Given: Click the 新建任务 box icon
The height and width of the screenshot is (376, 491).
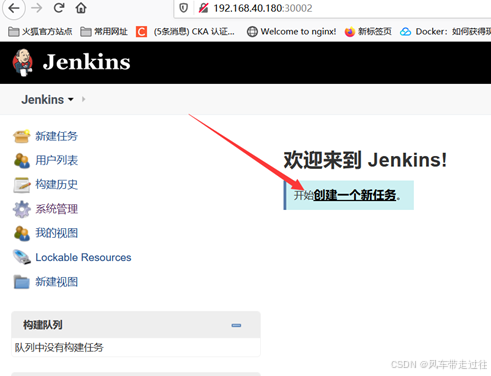Looking at the screenshot, I should (22, 136).
